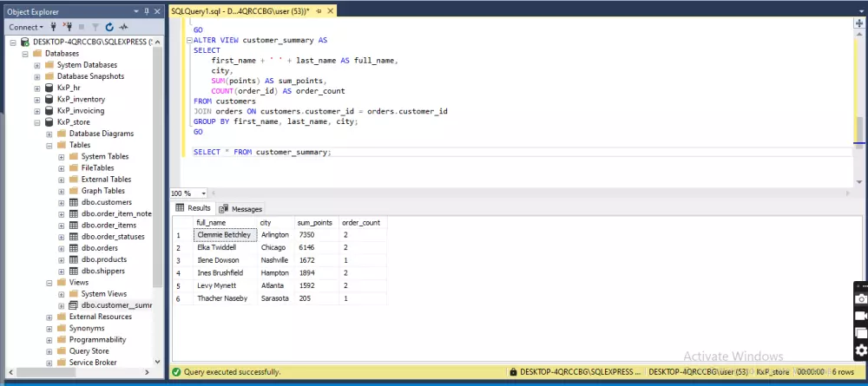This screenshot has width=868, height=386.
Task: Expand the System Databases node
Action: click(37, 65)
